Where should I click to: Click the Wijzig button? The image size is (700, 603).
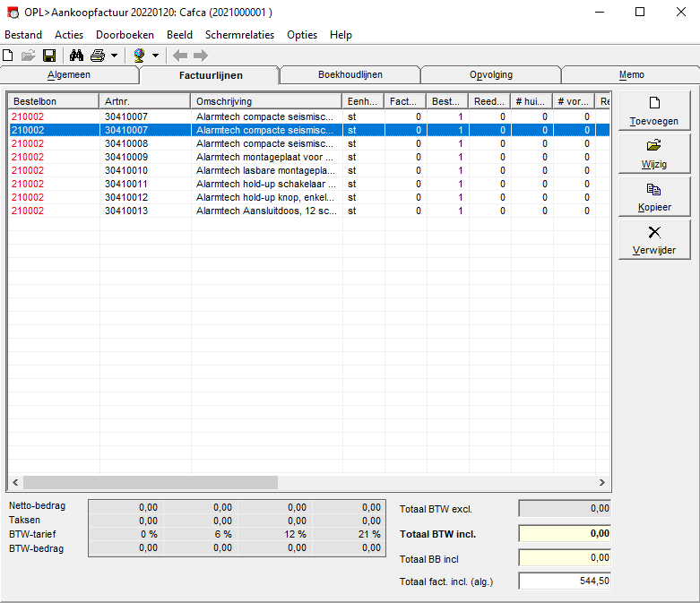click(x=654, y=154)
